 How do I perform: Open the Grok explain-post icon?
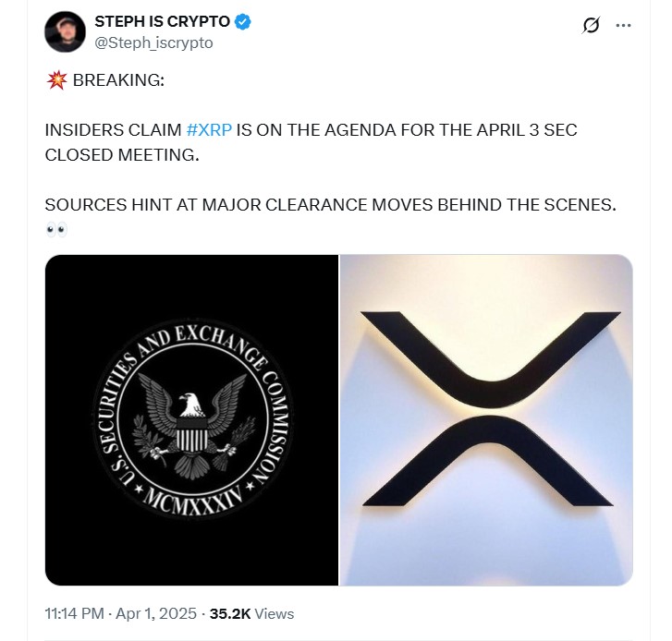pos(591,25)
